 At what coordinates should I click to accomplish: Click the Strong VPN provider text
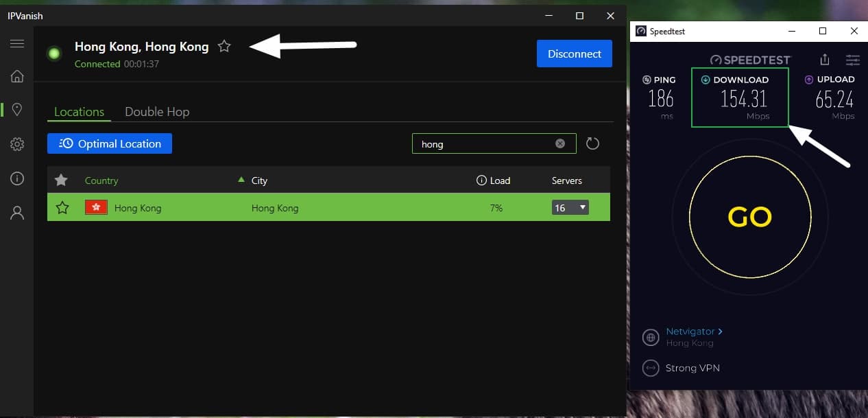pyautogui.click(x=692, y=368)
